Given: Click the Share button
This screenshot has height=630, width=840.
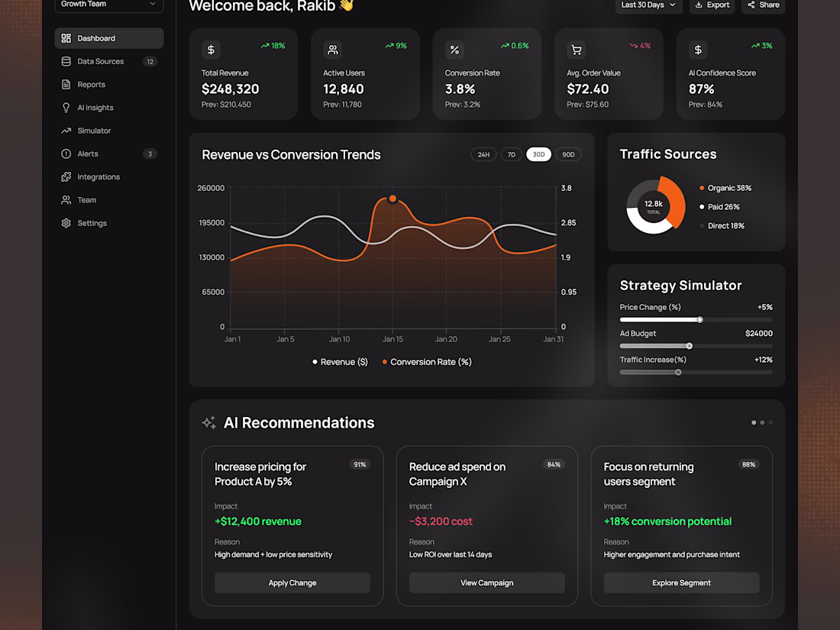Looking at the screenshot, I should click(x=764, y=5).
